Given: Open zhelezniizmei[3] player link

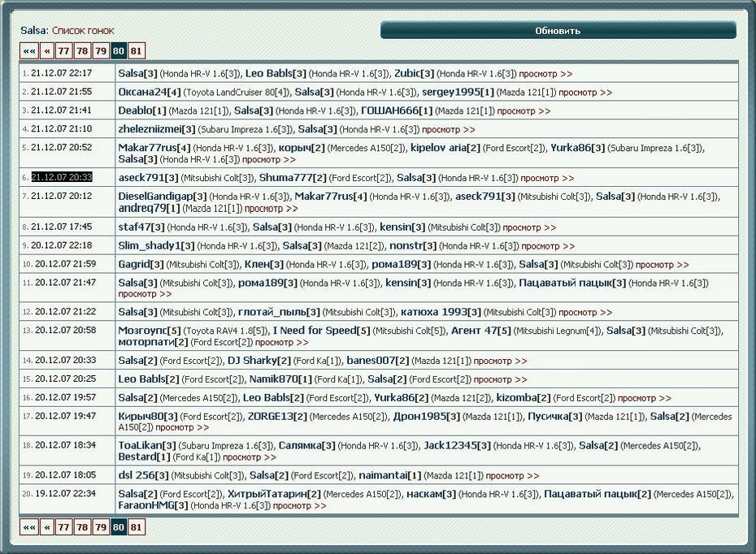Looking at the screenshot, I should pos(157,130).
